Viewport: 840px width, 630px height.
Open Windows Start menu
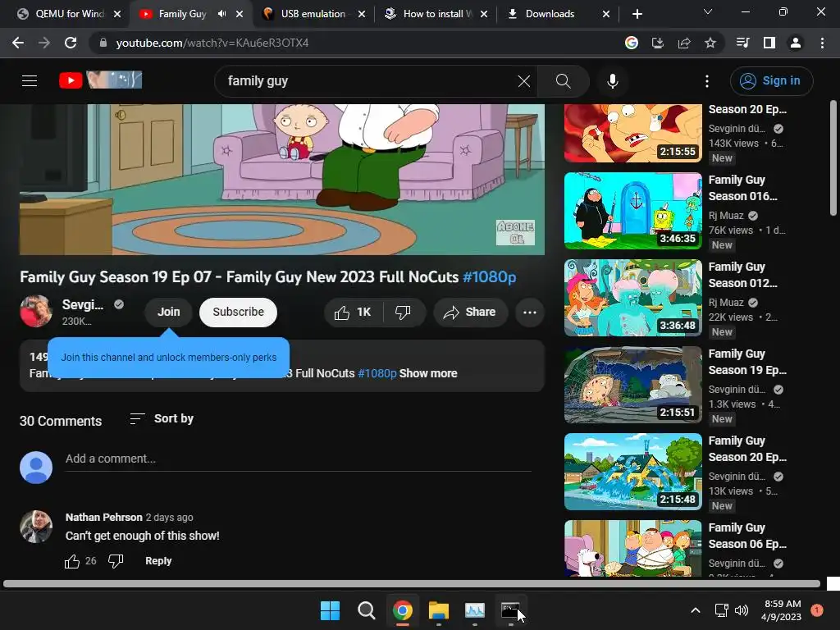click(330, 610)
